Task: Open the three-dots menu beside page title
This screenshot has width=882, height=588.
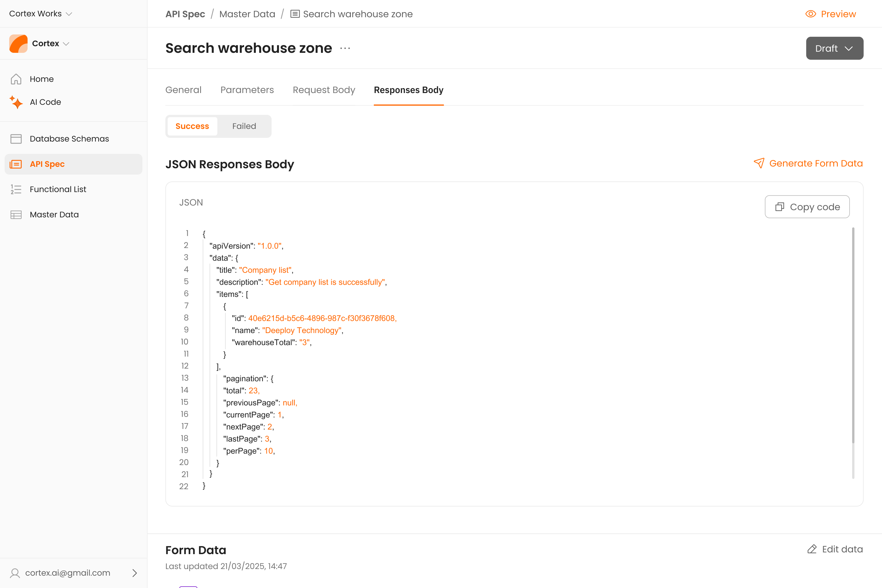Action: [x=345, y=48]
